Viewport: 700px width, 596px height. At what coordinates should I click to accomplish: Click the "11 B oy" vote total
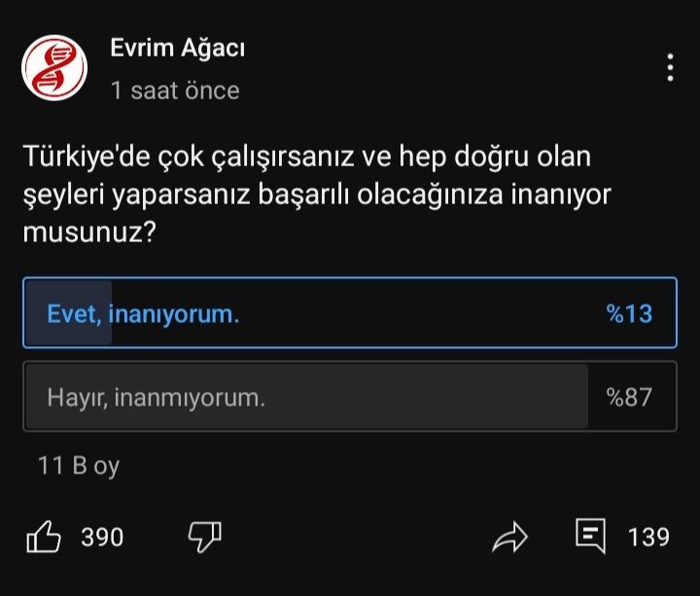(x=79, y=466)
